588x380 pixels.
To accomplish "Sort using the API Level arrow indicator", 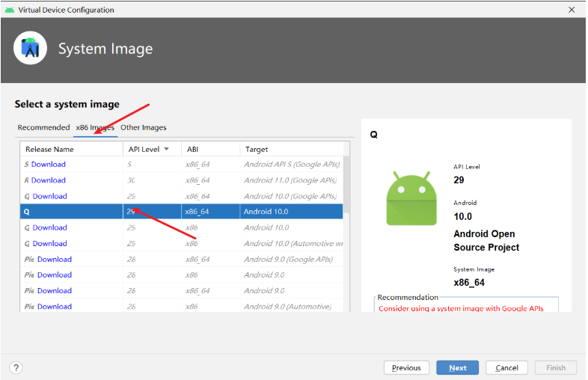I will click(x=166, y=149).
